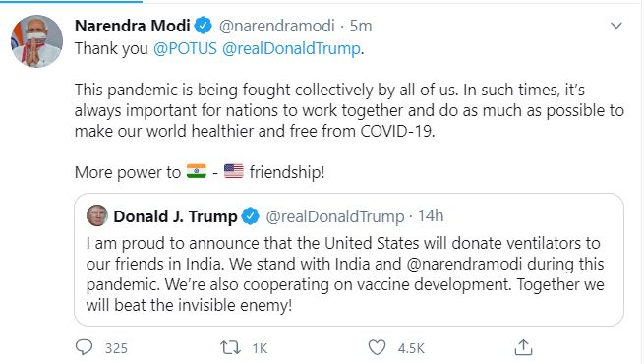Viewport: 644px width, 364px height.
Task: Open the 14h timestamp of quoted tweet
Action: coord(431,215)
